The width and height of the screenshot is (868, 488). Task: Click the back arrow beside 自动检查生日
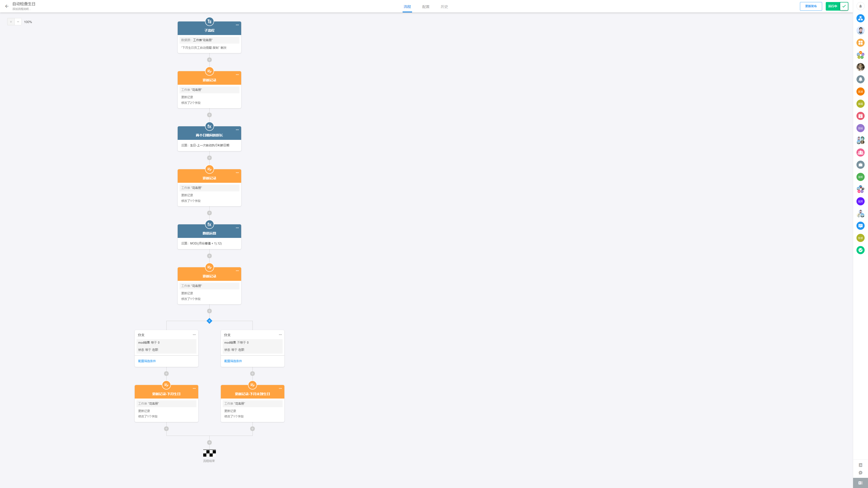point(7,6)
